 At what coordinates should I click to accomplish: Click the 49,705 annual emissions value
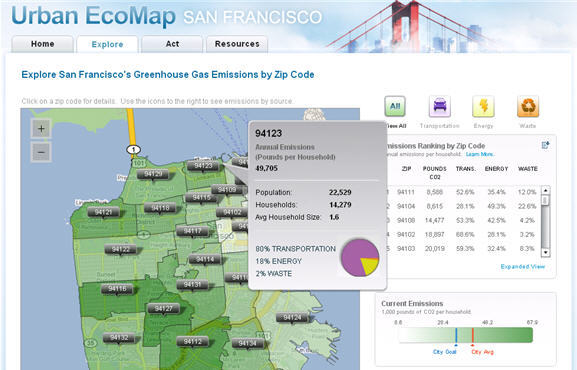[x=266, y=169]
